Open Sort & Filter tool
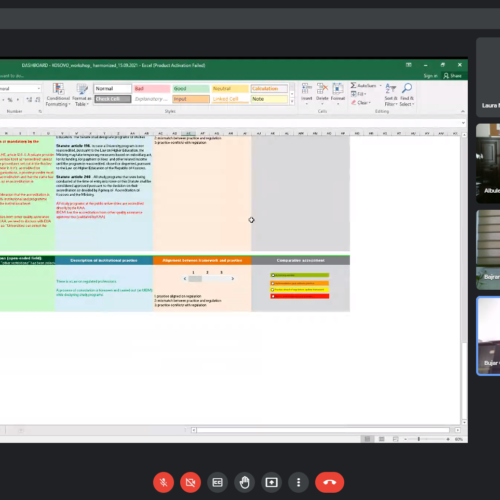Screen dimensions: 500x500 [x=391, y=95]
